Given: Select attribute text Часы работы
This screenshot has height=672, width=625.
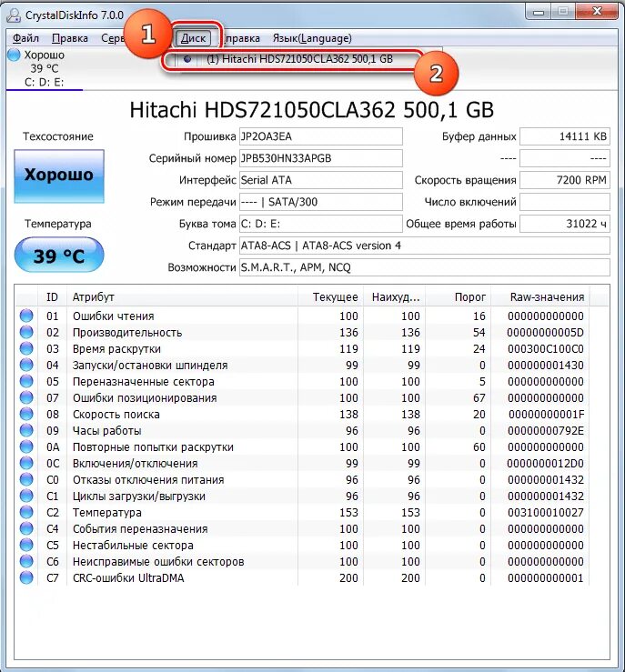Looking at the screenshot, I should (106, 431).
